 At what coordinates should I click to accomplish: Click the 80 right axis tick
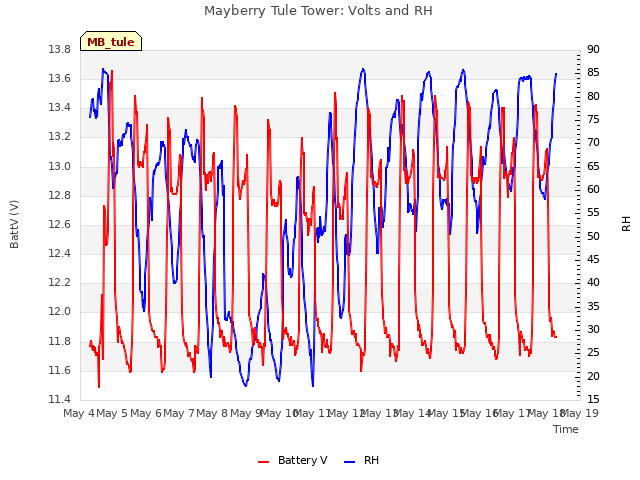coord(593,96)
